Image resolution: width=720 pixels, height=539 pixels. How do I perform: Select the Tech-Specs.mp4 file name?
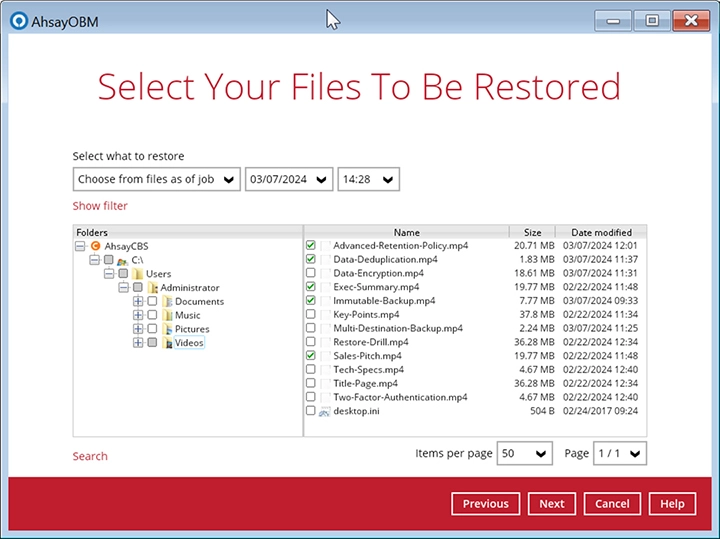pos(369,370)
